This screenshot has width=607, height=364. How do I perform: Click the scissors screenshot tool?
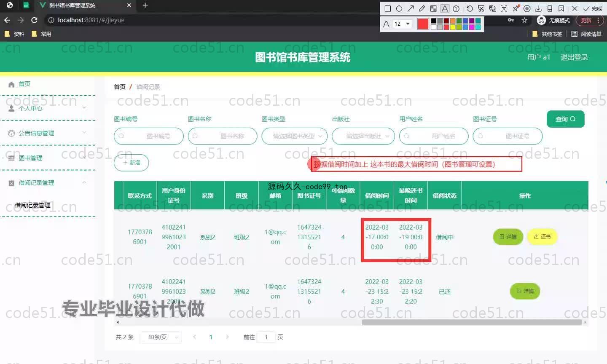(x=481, y=8)
